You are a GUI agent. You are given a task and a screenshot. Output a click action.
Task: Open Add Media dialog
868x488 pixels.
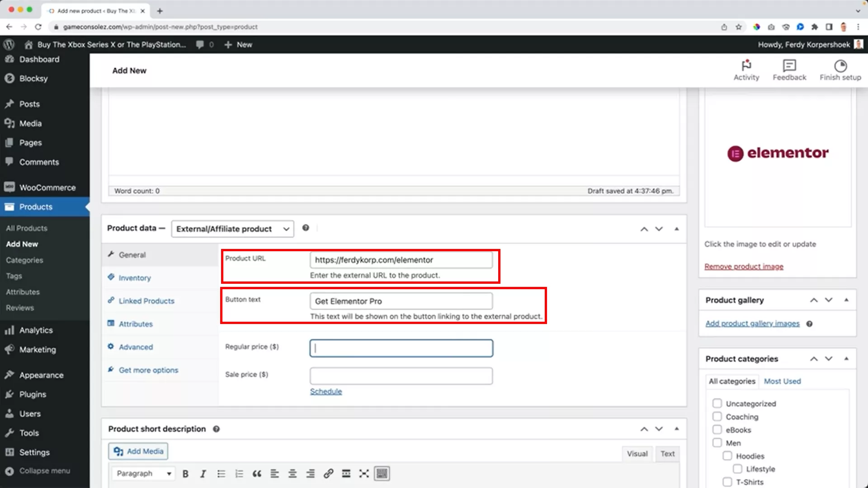pos(138,451)
